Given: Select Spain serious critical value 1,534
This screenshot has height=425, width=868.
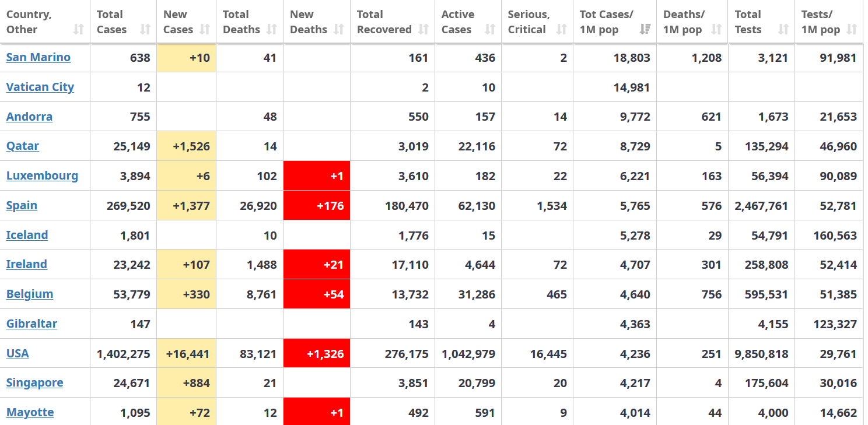Looking at the screenshot, I should click(x=552, y=206).
